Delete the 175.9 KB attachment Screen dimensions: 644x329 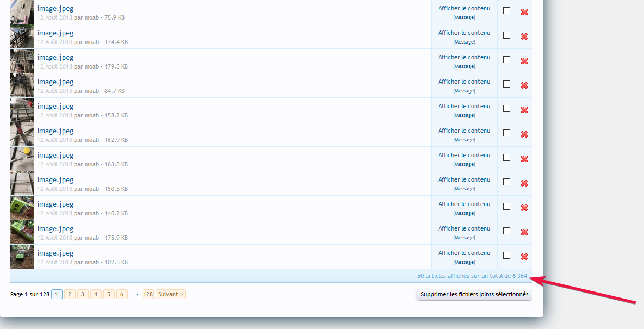[524, 232]
